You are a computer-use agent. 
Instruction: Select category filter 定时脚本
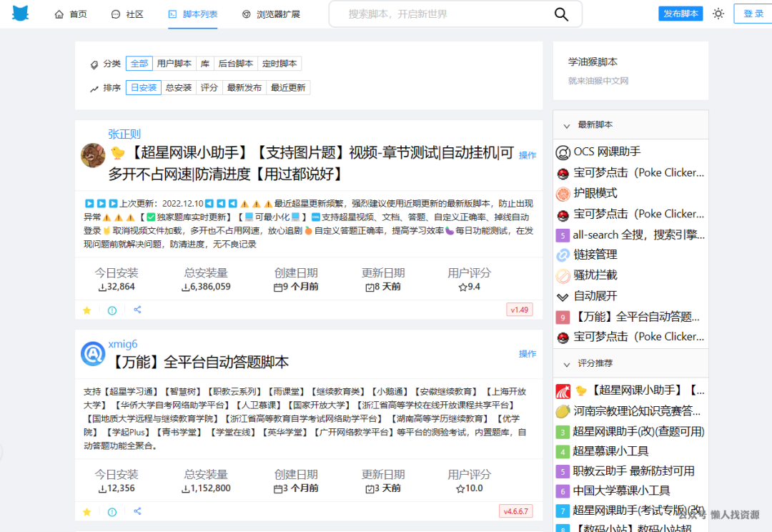click(x=279, y=64)
